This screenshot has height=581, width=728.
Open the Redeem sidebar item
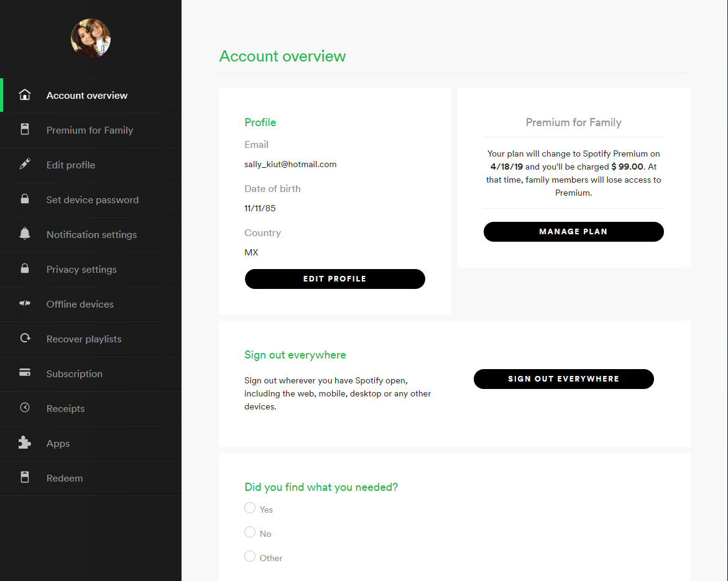[65, 478]
